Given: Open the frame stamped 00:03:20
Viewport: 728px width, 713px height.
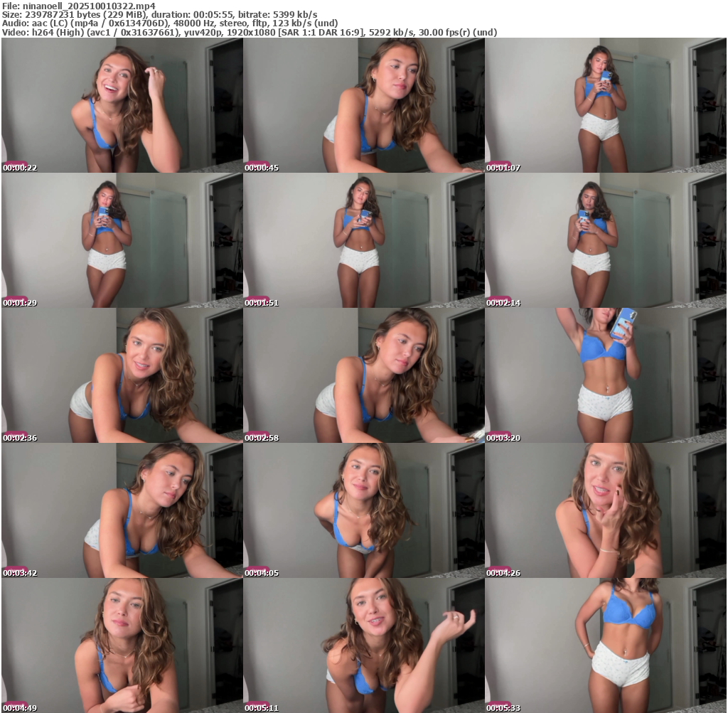Looking at the screenshot, I should tap(606, 375).
